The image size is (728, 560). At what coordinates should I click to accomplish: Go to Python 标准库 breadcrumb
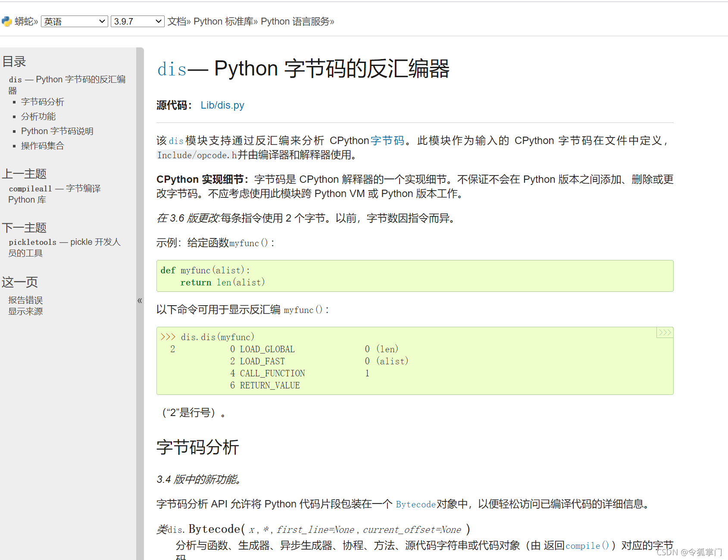pyautogui.click(x=223, y=21)
